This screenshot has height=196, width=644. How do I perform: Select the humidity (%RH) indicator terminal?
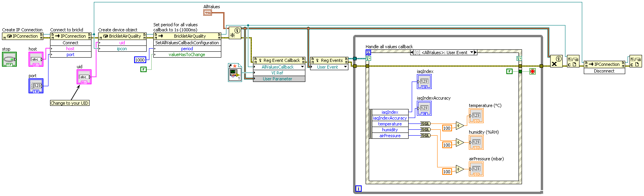pos(476,142)
